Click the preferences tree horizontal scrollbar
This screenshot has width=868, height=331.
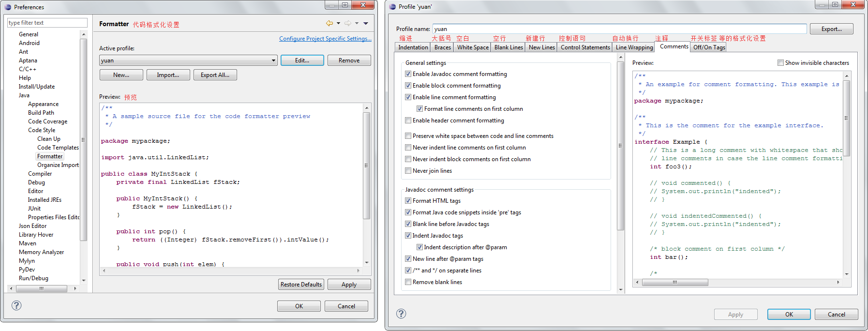point(43,288)
